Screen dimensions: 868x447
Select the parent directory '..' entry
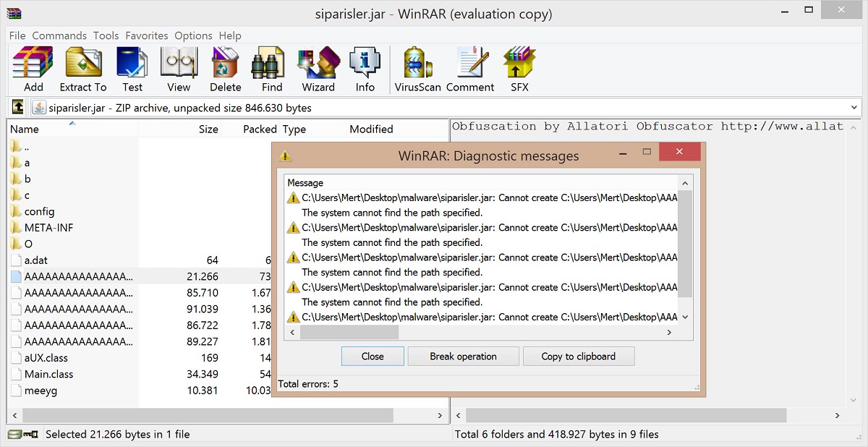(26, 147)
